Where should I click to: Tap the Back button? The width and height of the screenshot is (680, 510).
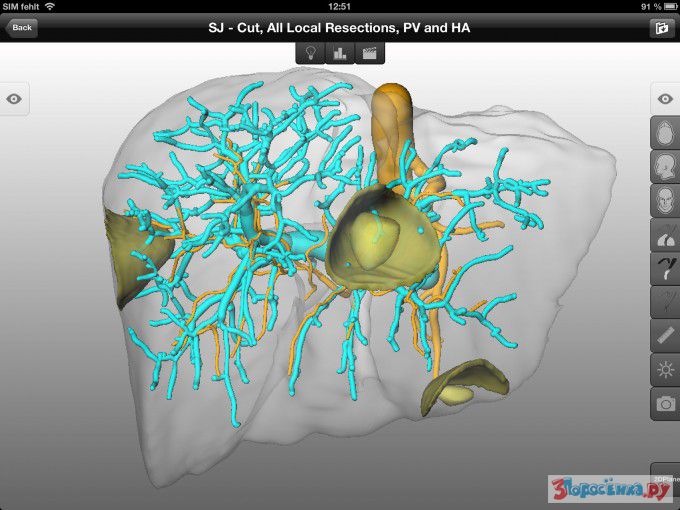[22, 28]
